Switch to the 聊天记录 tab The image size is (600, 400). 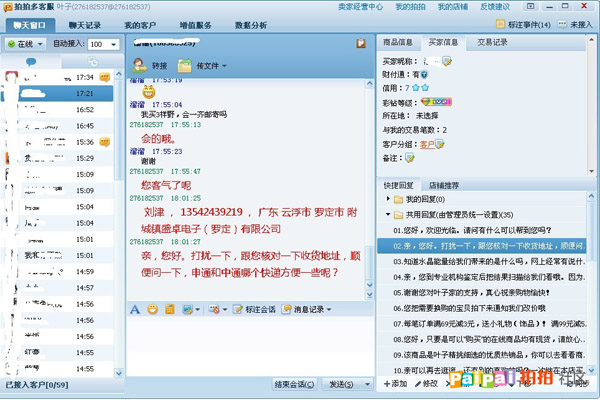coord(85,25)
